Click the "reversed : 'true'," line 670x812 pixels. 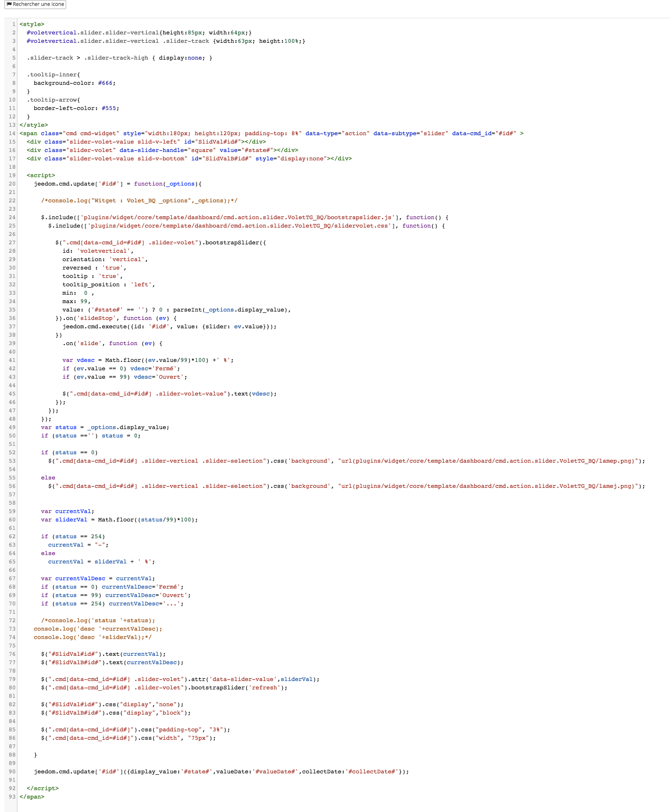pyautogui.click(x=94, y=268)
